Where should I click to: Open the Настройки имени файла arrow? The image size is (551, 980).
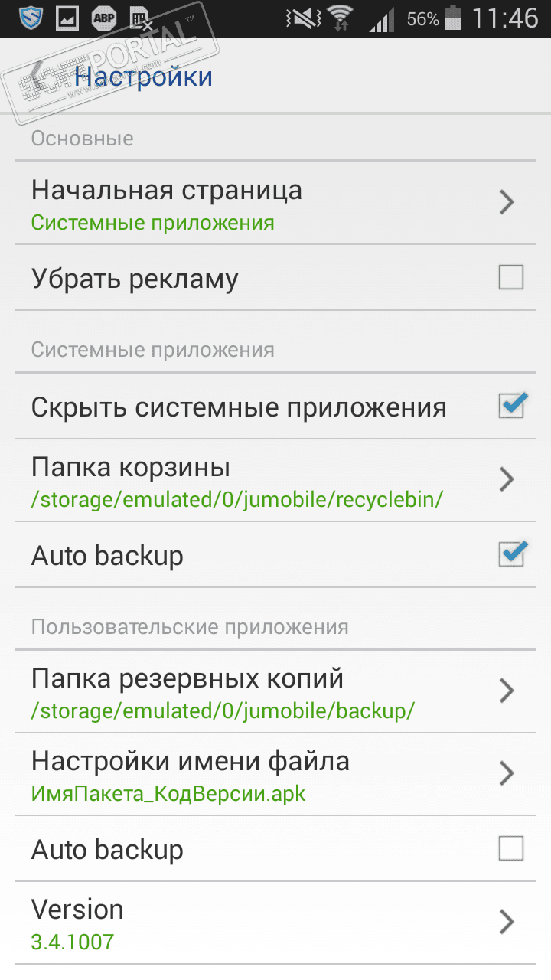click(506, 773)
